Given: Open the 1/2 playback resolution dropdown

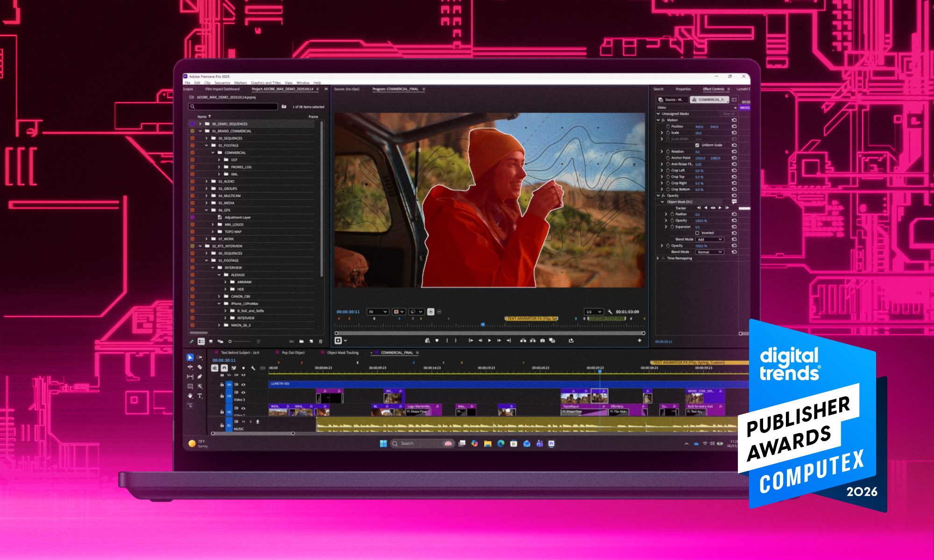Looking at the screenshot, I should [x=594, y=312].
